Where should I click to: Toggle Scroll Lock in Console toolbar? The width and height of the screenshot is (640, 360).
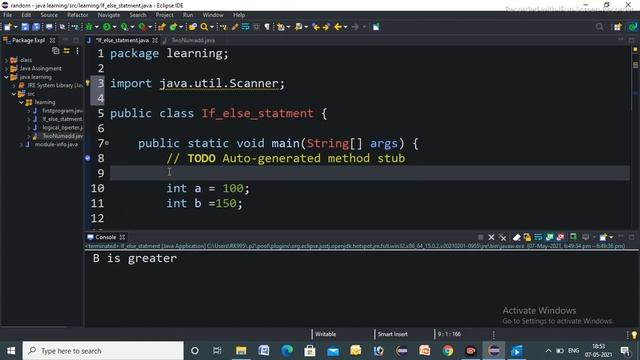click(527, 237)
